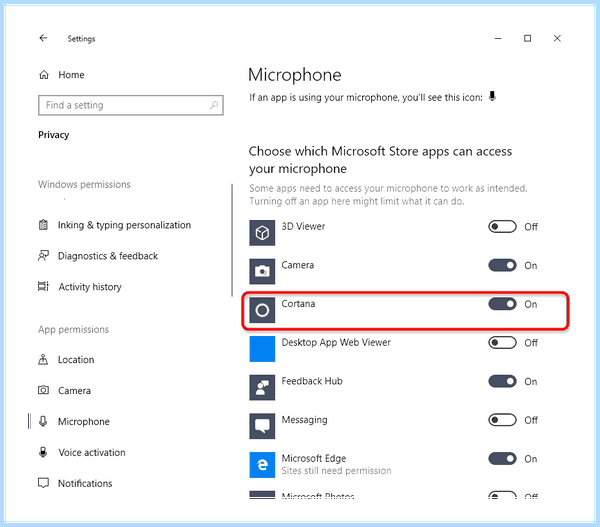
Task: Click the Desktop App Web Viewer blue tile
Action: [262, 349]
